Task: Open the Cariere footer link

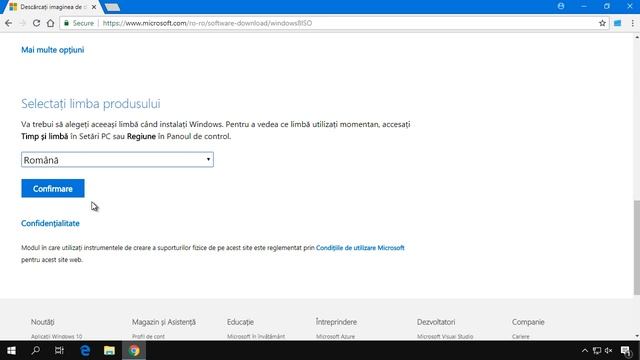Action: [x=520, y=336]
